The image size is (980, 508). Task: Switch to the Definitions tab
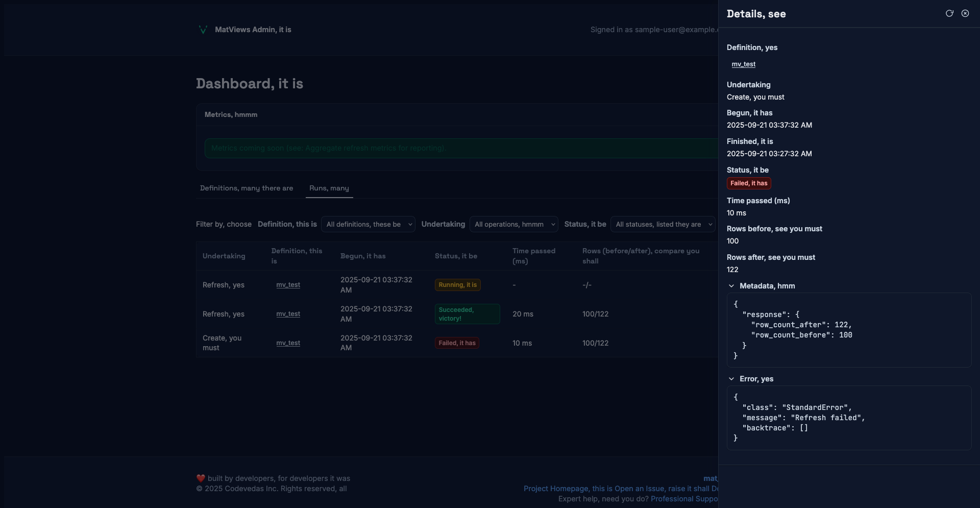click(247, 188)
